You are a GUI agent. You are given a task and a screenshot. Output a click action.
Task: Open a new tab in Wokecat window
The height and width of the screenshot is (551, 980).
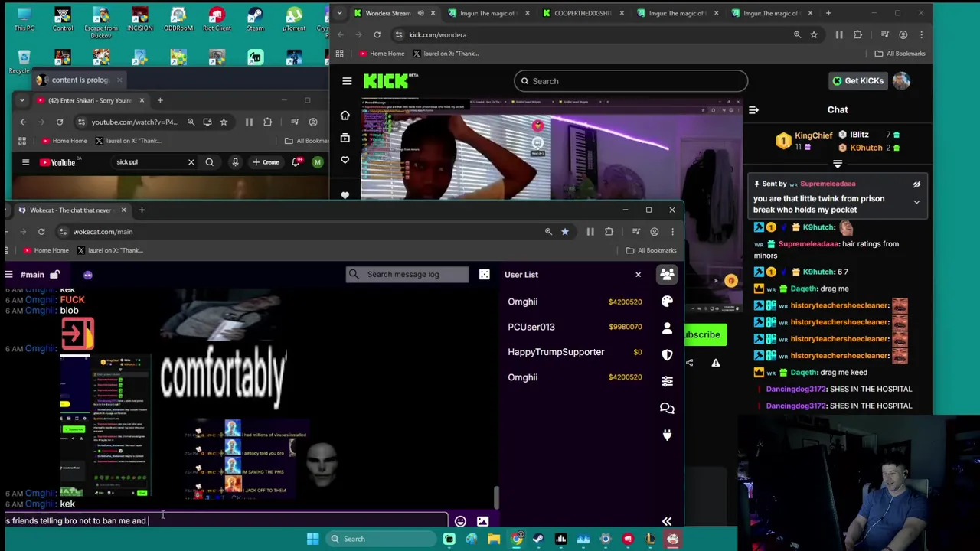[142, 210]
